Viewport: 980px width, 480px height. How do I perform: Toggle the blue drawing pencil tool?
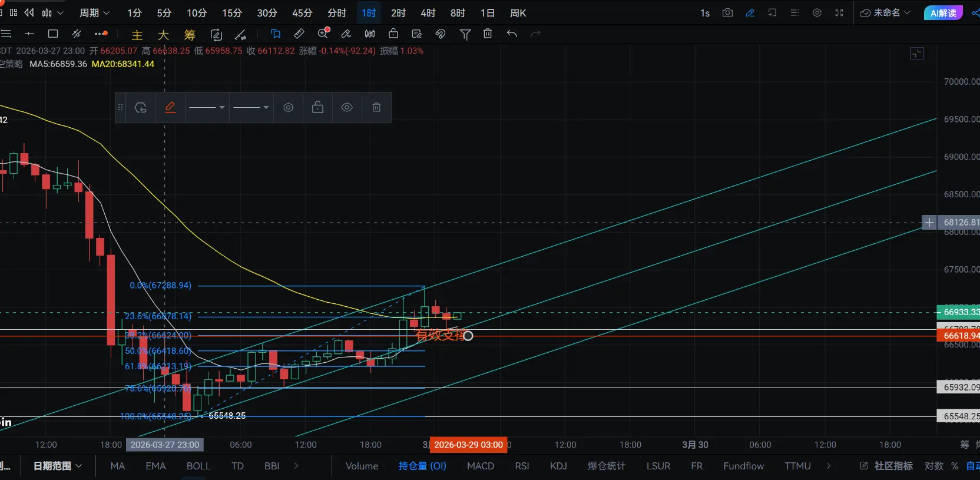click(750, 12)
